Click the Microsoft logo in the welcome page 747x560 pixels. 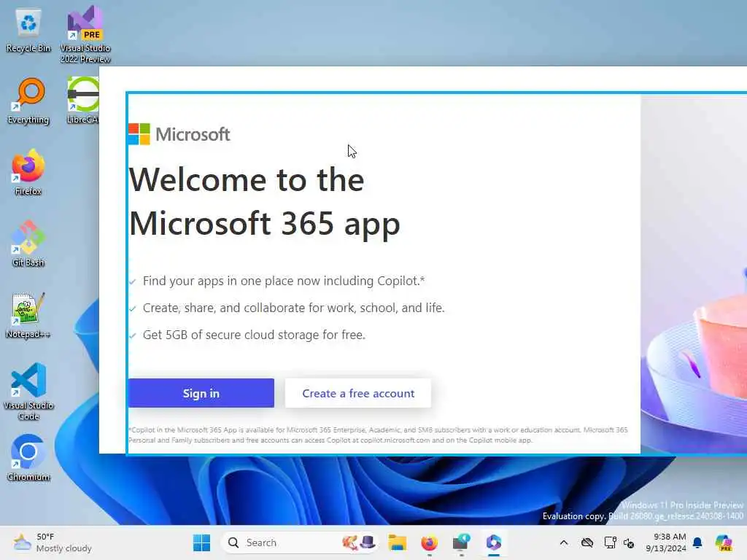[x=179, y=134]
